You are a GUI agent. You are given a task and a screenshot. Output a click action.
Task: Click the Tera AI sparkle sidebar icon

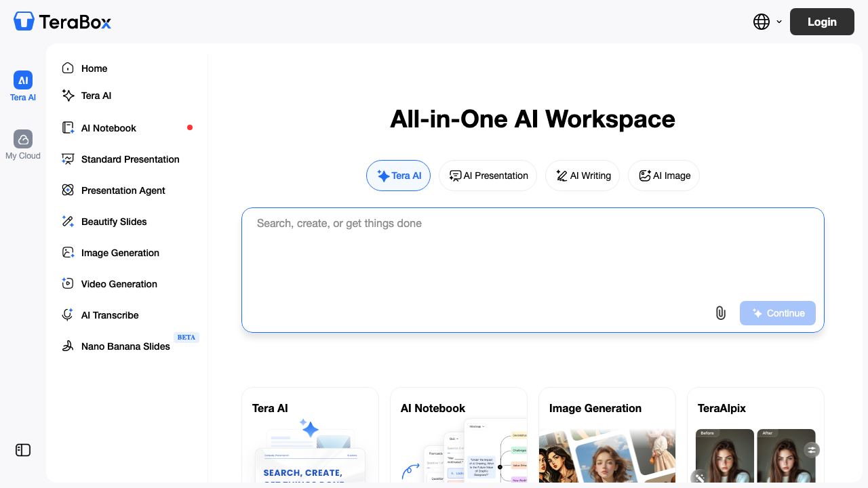(x=68, y=96)
